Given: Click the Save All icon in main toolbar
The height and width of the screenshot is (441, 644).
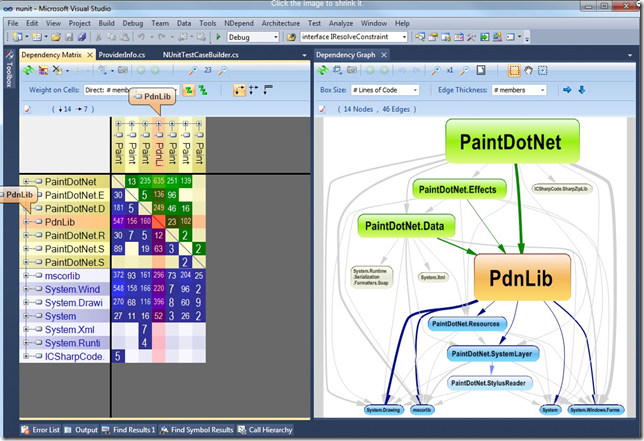Looking at the screenshot, I should [x=82, y=37].
